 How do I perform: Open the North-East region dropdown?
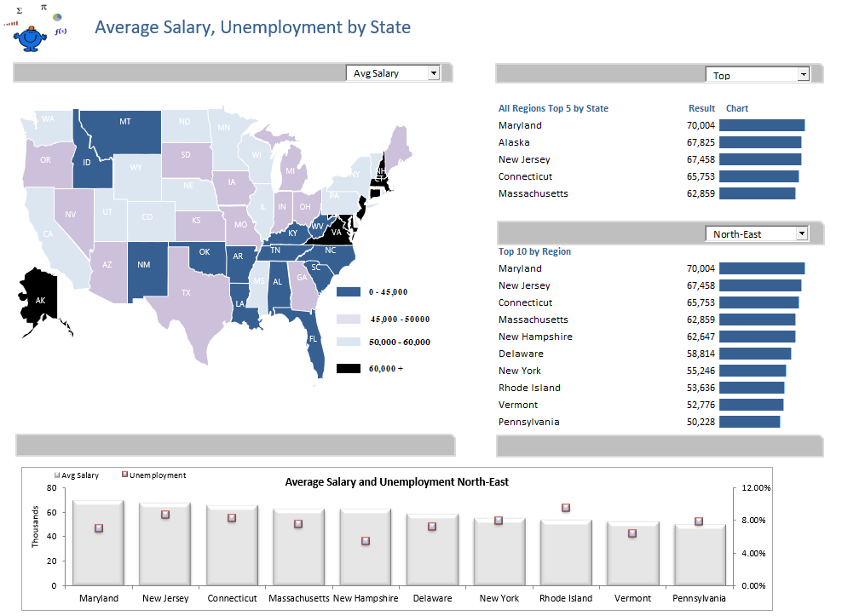[801, 233]
